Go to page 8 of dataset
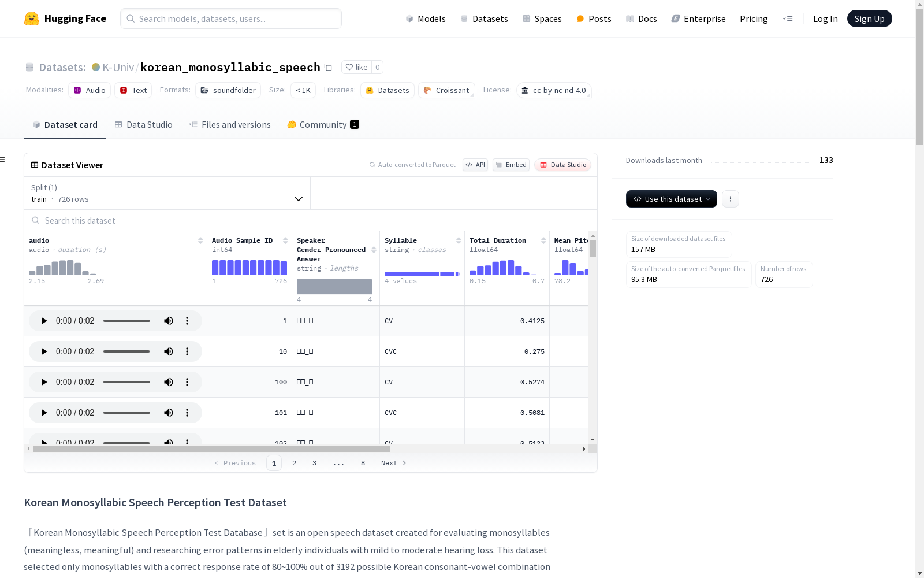This screenshot has width=924, height=578. point(363,463)
